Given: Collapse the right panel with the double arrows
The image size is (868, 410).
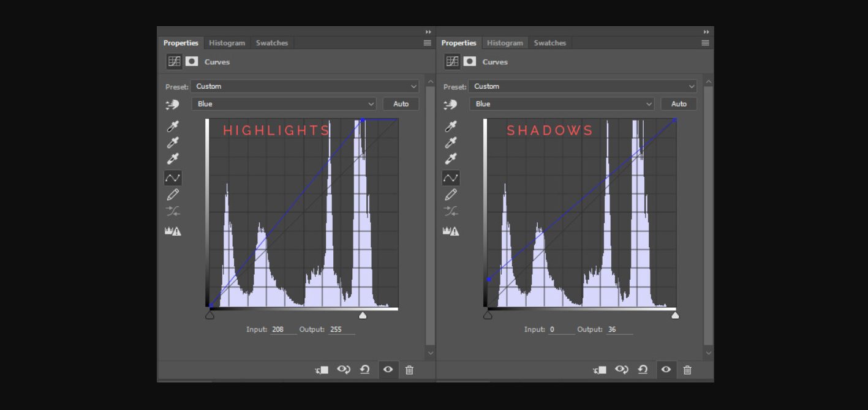Looking at the screenshot, I should pyautogui.click(x=706, y=32).
